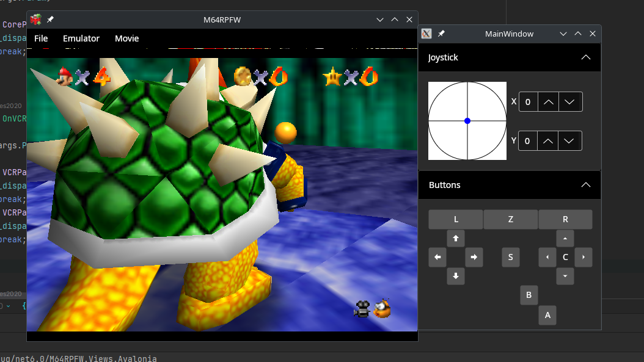Click the joystick Y value field

pyautogui.click(x=528, y=141)
